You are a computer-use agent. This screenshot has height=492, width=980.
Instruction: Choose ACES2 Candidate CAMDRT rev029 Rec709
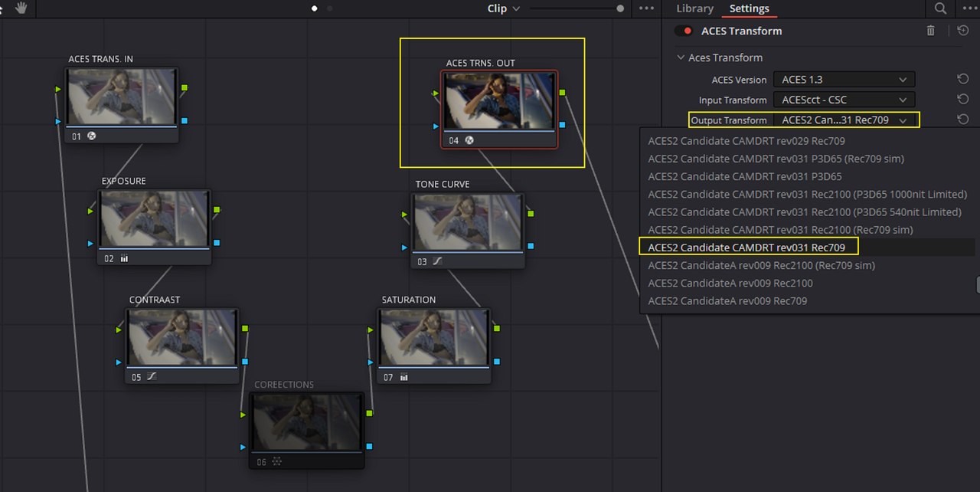pyautogui.click(x=746, y=141)
